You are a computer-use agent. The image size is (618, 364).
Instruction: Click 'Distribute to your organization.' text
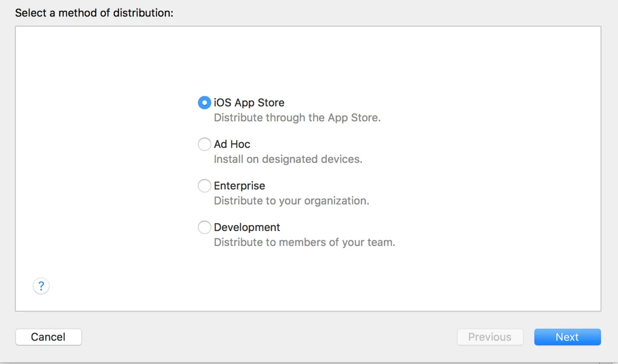point(292,201)
